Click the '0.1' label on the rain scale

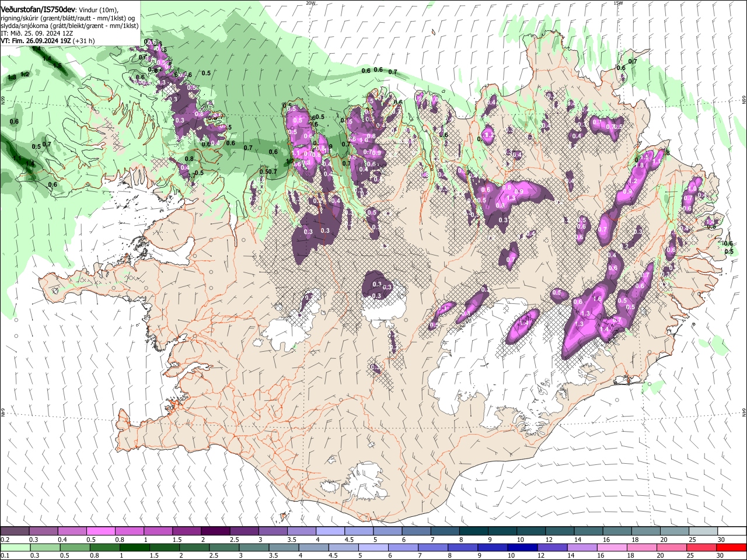(5, 555)
